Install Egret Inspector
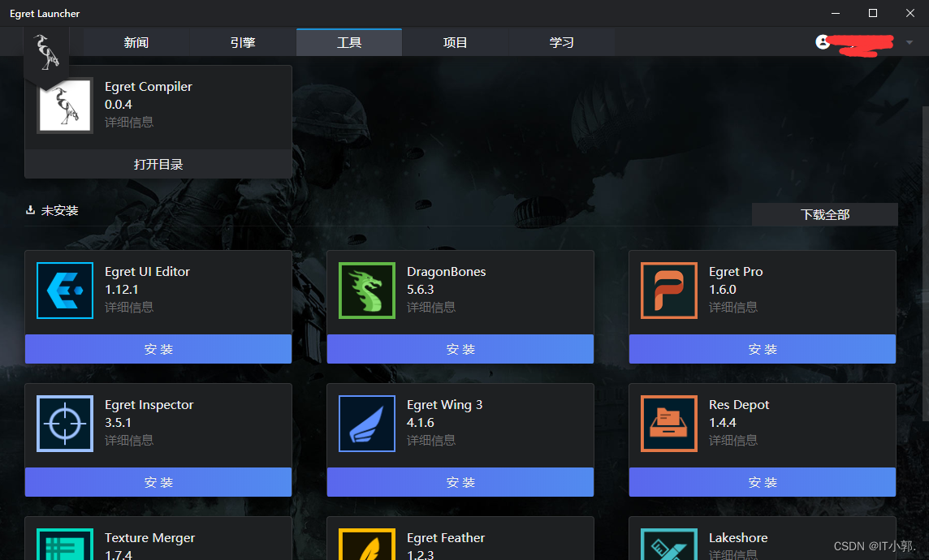 [158, 482]
